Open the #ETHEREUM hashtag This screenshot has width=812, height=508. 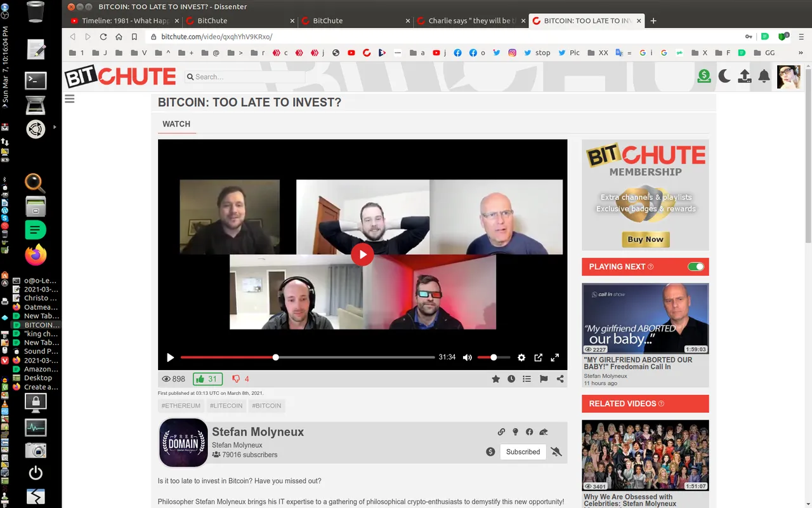181,406
